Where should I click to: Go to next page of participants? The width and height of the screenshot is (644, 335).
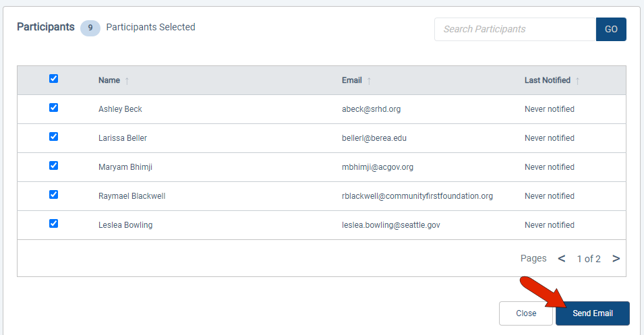click(x=616, y=258)
